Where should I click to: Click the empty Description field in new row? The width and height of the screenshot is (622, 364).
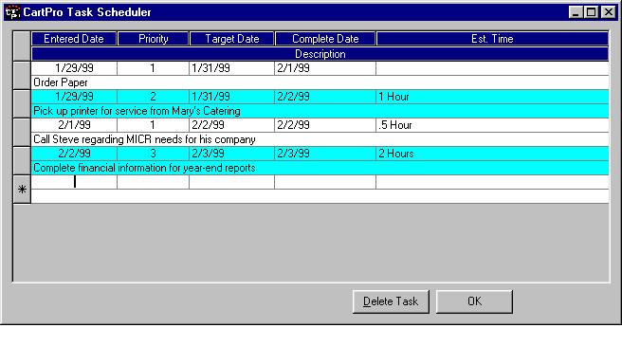[320, 196]
